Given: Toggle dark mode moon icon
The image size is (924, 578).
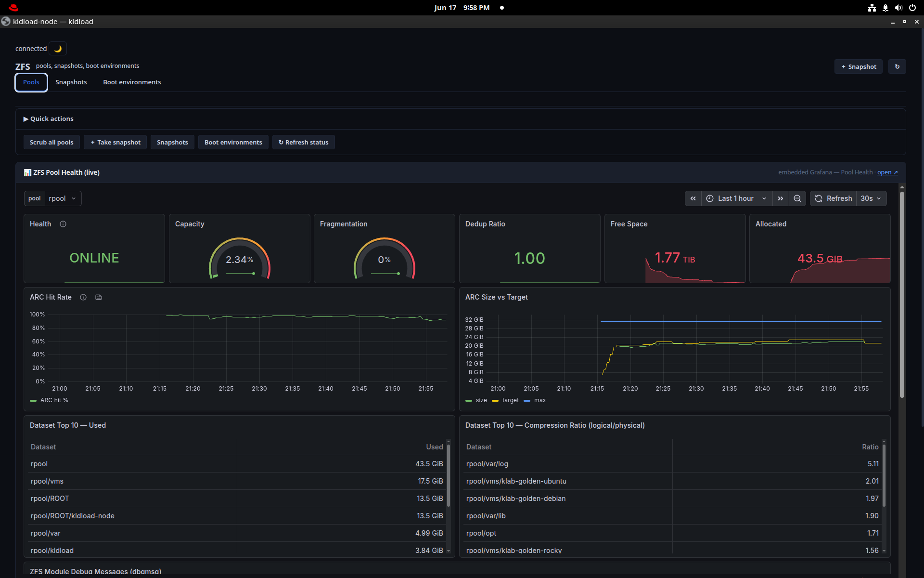Looking at the screenshot, I should coord(58,49).
